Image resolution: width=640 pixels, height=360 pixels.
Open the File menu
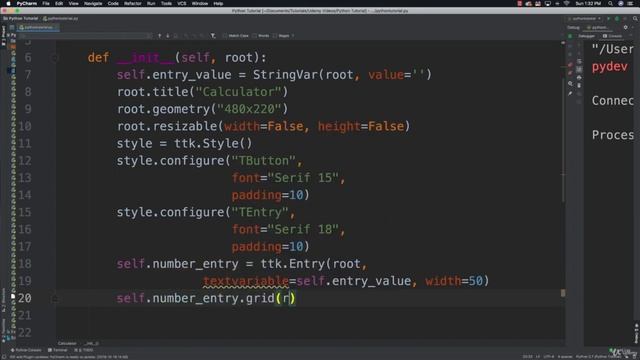click(x=46, y=3)
